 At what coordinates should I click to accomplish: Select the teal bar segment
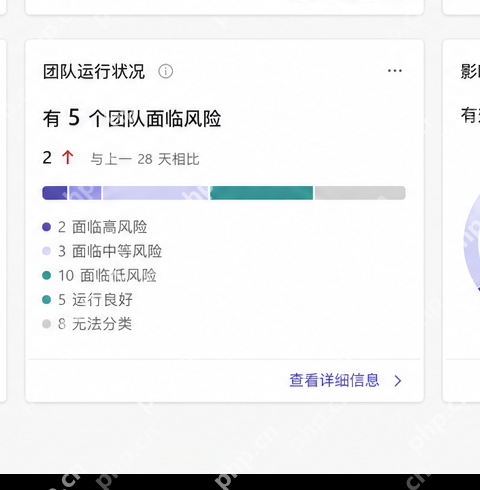coord(261,193)
